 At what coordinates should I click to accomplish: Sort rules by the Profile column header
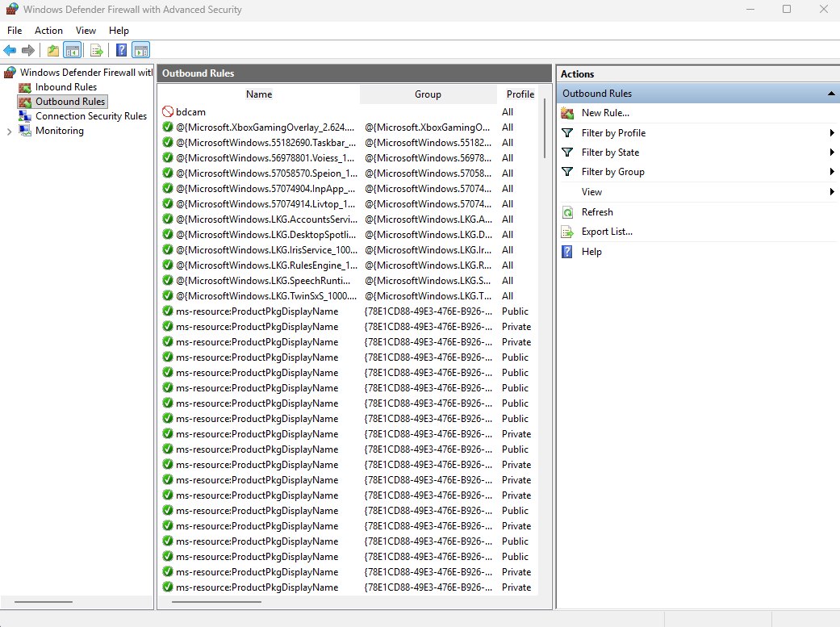(x=520, y=94)
